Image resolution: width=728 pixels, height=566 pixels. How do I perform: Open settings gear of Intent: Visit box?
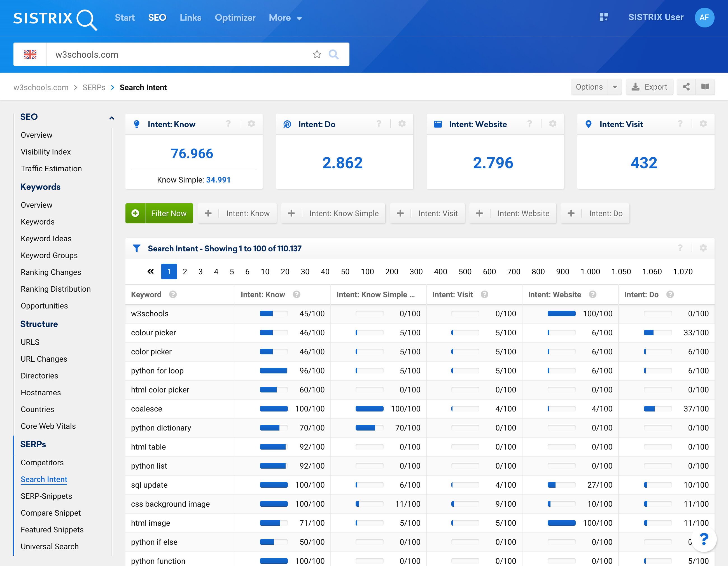coord(703,124)
